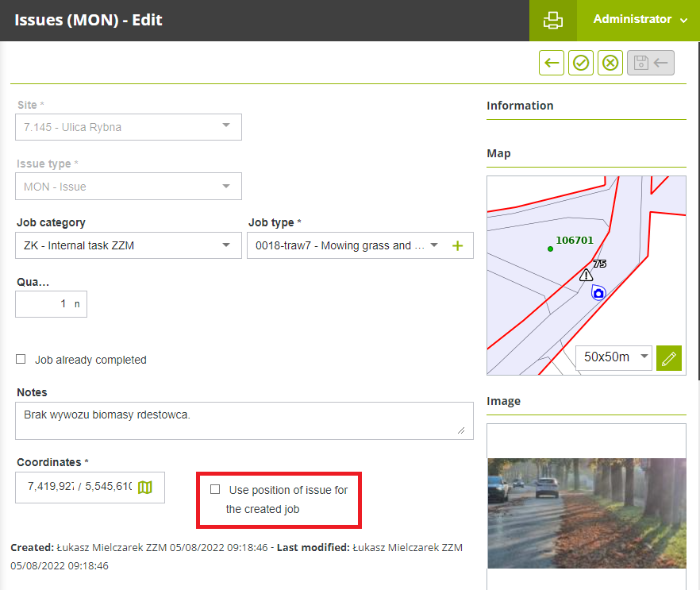Click the warning triangle marker on map
The height and width of the screenshot is (590, 700).
coord(586,275)
